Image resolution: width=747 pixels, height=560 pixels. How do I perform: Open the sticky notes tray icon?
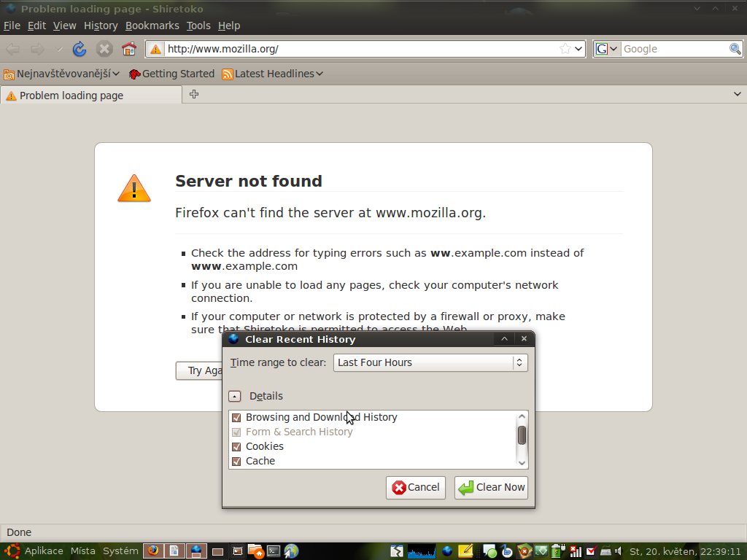[465, 551]
